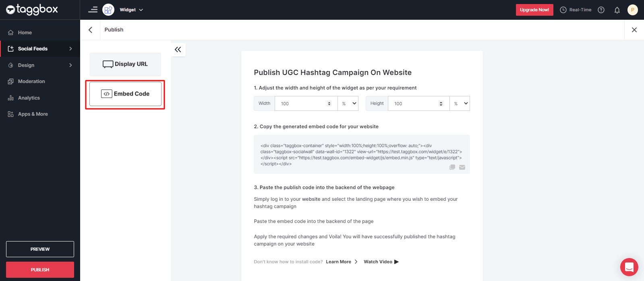Go back using the Publish arrow
Viewport: 644px width, 281px height.
pos(91,30)
